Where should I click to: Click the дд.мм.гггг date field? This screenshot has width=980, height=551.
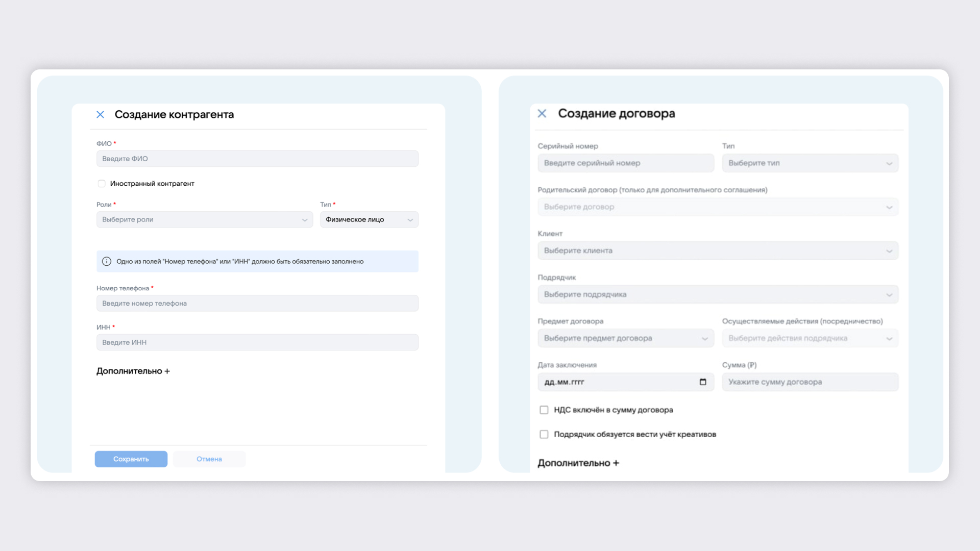(626, 382)
